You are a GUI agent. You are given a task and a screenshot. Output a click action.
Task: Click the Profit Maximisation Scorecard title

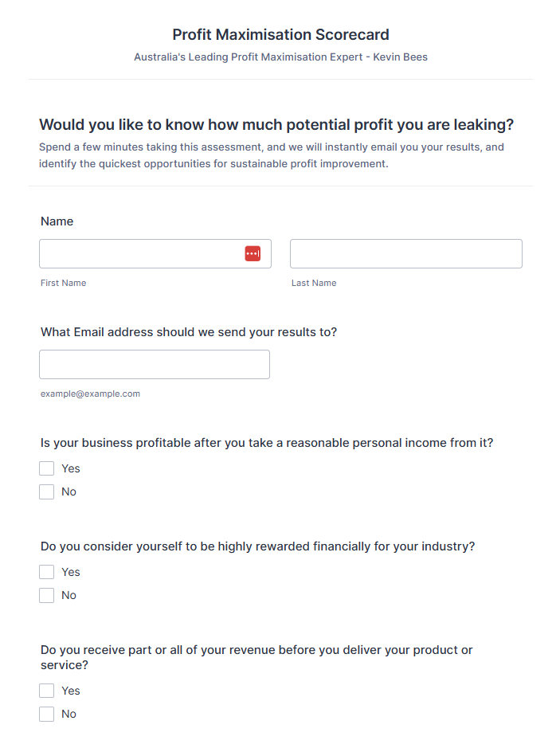tap(280, 35)
